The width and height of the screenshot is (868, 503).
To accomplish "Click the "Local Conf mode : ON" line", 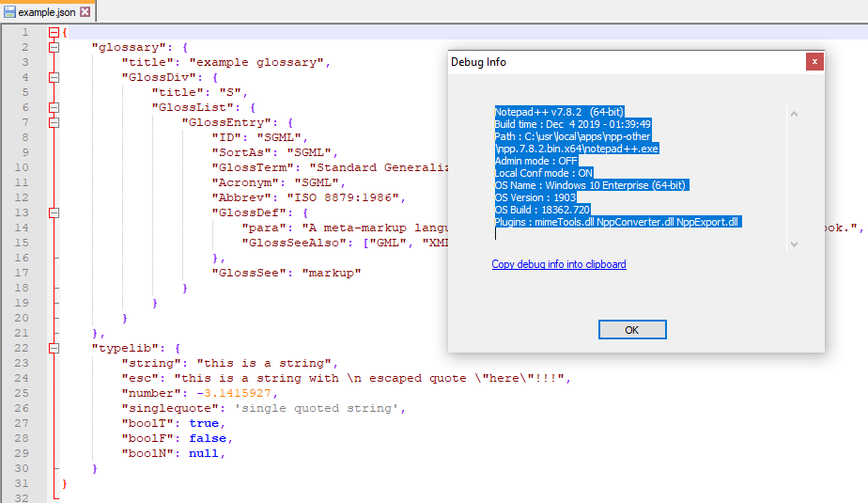I will [544, 173].
